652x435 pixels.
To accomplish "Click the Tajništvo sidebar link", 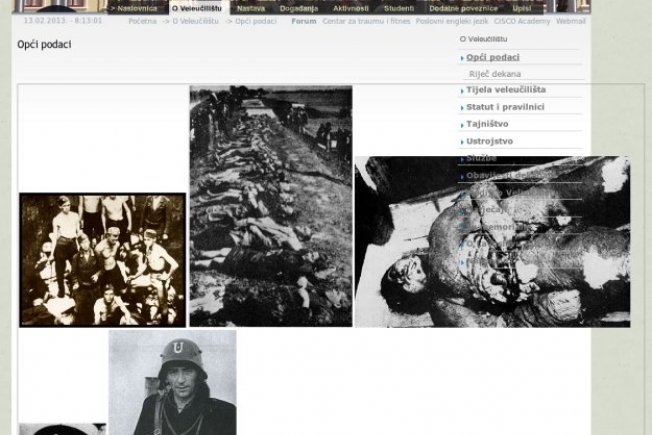I will (x=487, y=124).
